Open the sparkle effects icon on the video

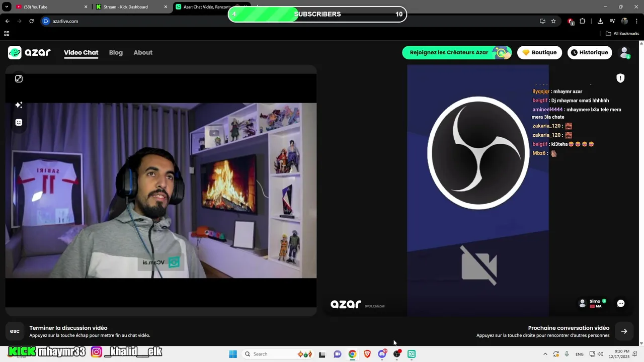[19, 105]
